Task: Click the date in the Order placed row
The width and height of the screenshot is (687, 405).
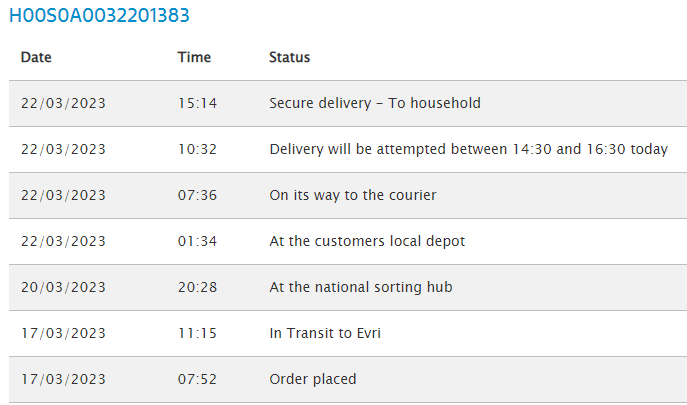Action: pos(63,379)
